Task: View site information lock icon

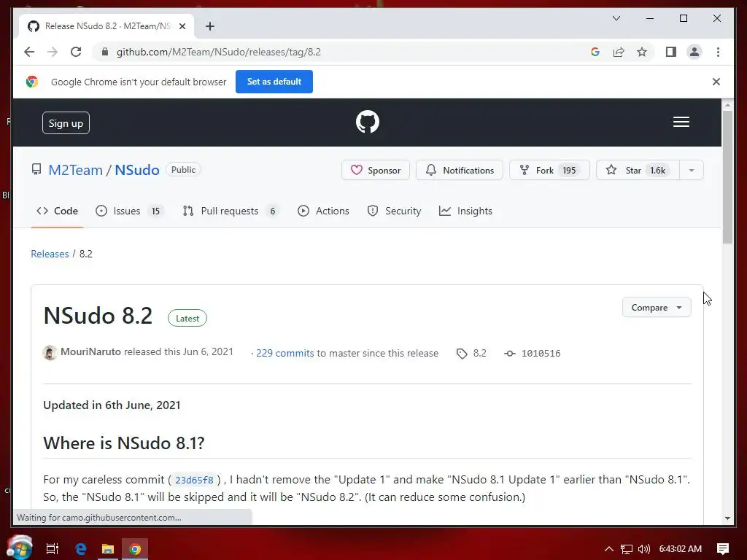Action: coord(105,52)
